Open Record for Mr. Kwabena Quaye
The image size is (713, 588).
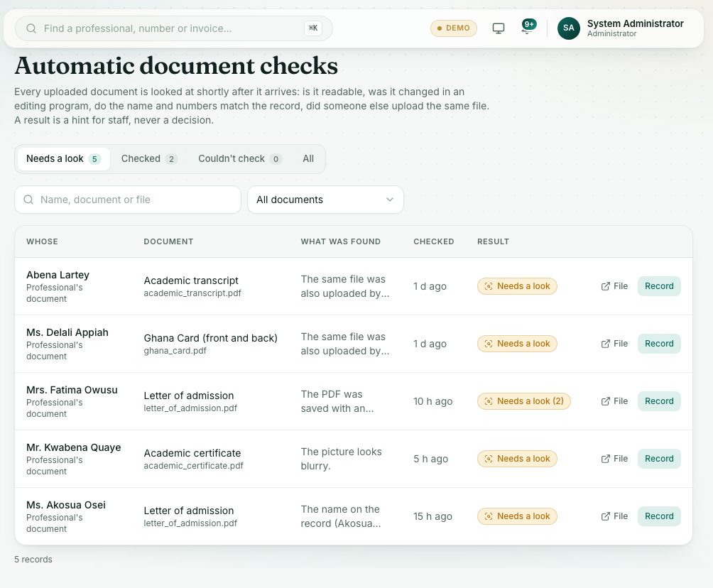coord(659,459)
